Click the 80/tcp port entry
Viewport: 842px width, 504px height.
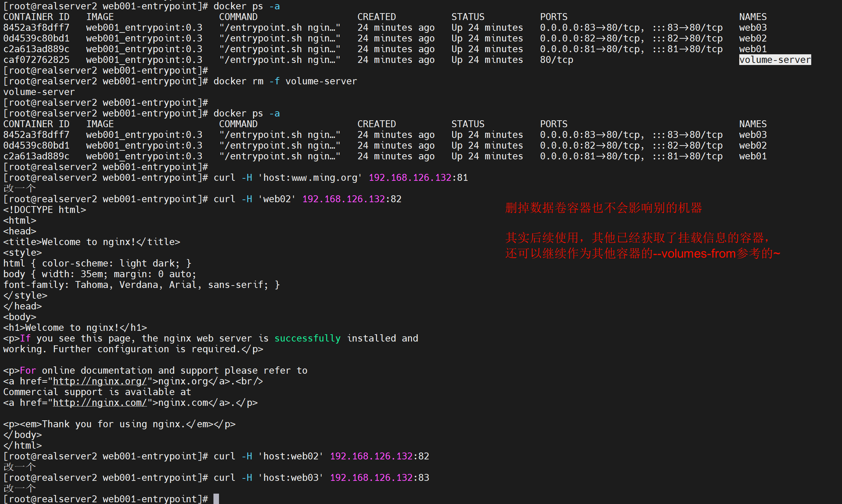coord(556,60)
